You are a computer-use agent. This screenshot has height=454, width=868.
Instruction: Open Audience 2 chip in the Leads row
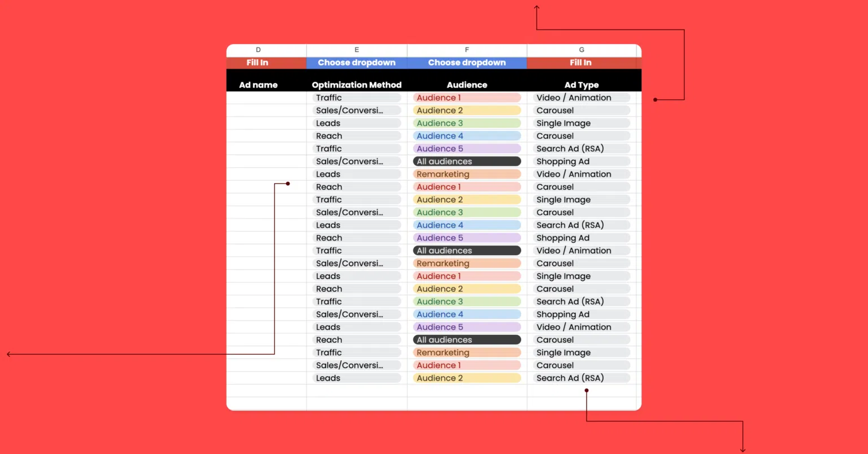tap(467, 378)
